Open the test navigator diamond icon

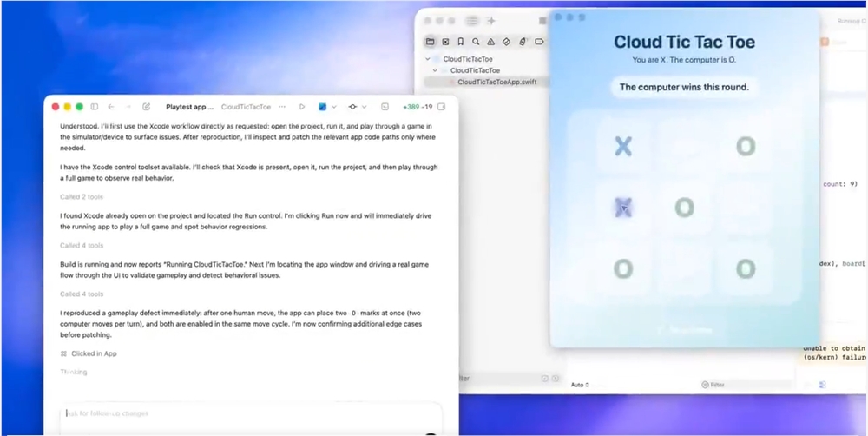(506, 41)
